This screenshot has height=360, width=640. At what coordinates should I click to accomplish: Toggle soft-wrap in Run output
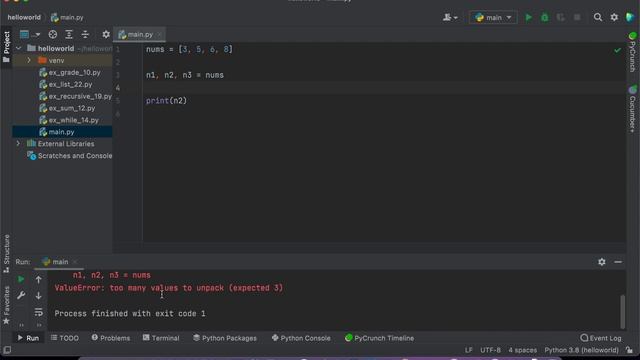(38, 312)
